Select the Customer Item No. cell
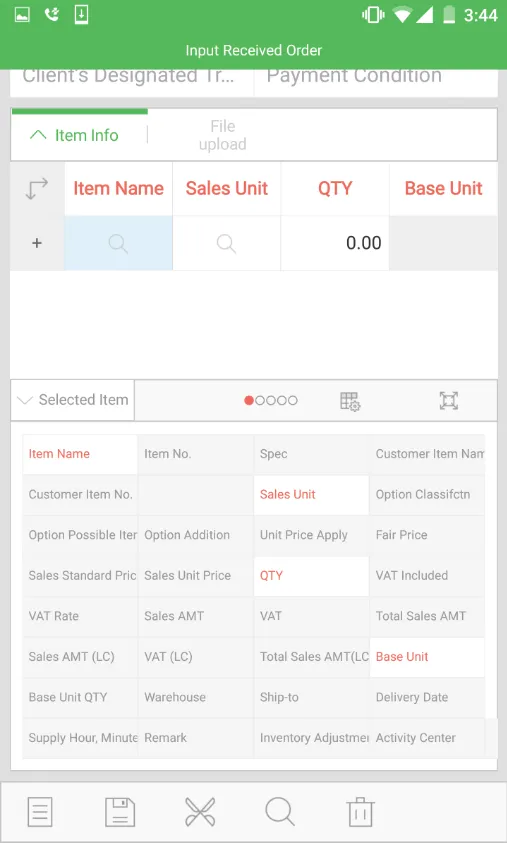This screenshot has height=843, width=507. tap(80, 495)
